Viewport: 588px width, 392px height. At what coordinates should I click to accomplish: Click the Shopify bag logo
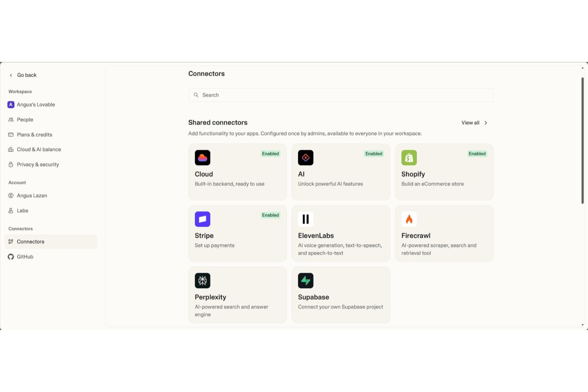click(409, 158)
